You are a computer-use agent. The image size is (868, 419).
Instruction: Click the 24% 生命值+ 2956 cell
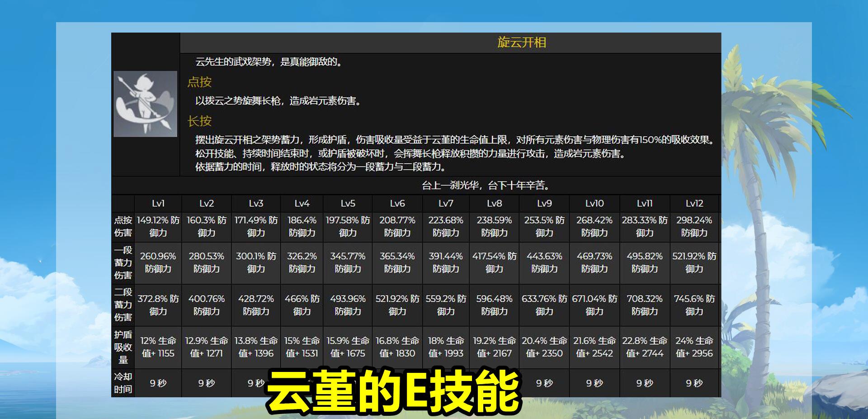click(694, 348)
